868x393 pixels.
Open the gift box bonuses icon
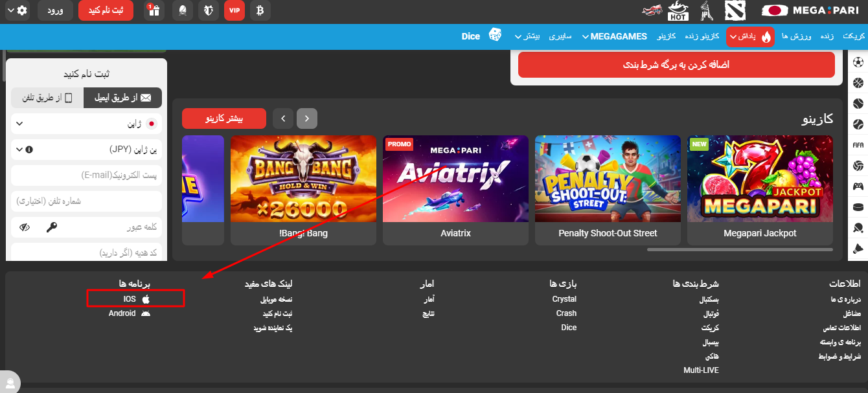tap(154, 10)
